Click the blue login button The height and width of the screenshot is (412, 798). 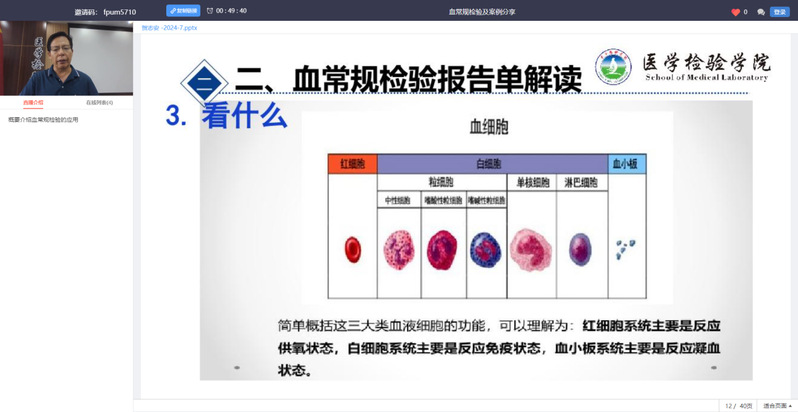[x=780, y=12]
